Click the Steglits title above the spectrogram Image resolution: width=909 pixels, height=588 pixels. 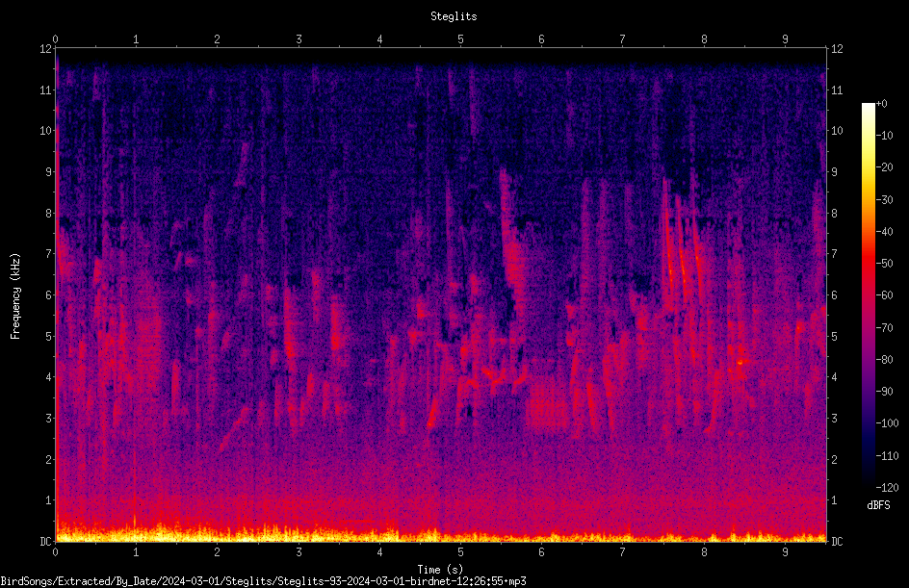(x=454, y=16)
